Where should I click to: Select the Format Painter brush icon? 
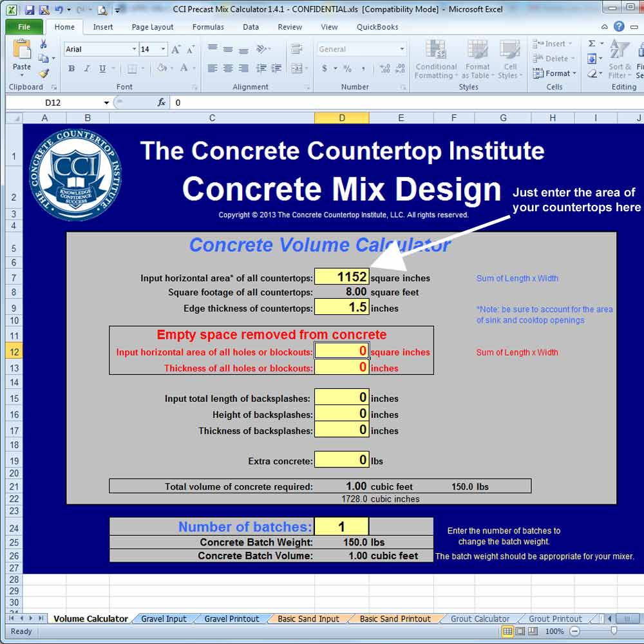44,73
